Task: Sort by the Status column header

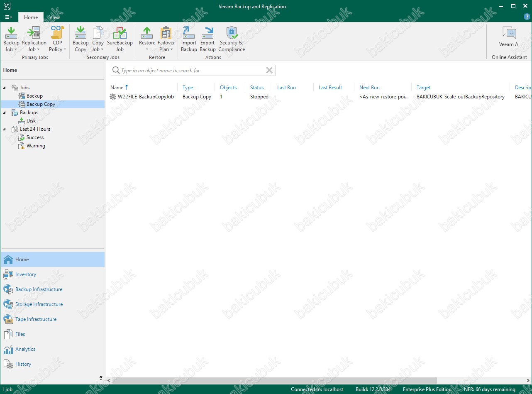Action: click(257, 88)
